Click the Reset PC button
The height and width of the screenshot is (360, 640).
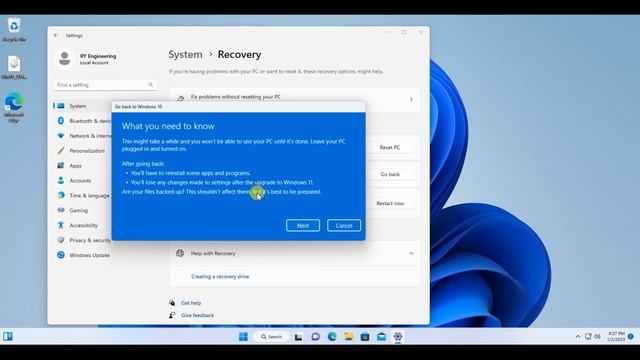[x=390, y=147]
